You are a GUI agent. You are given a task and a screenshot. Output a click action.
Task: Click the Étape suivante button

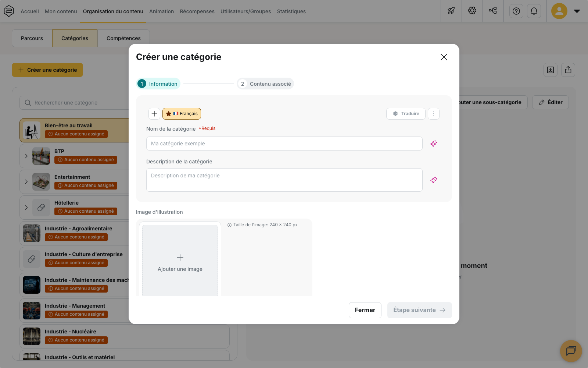pyautogui.click(x=420, y=310)
